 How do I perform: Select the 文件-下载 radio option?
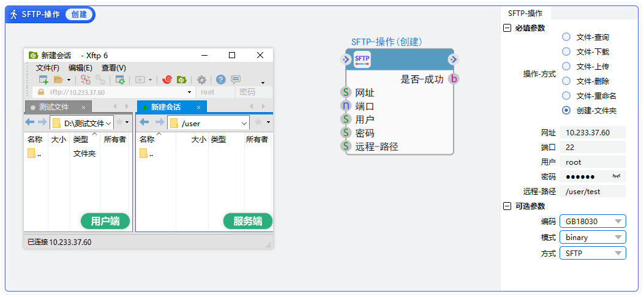566,51
